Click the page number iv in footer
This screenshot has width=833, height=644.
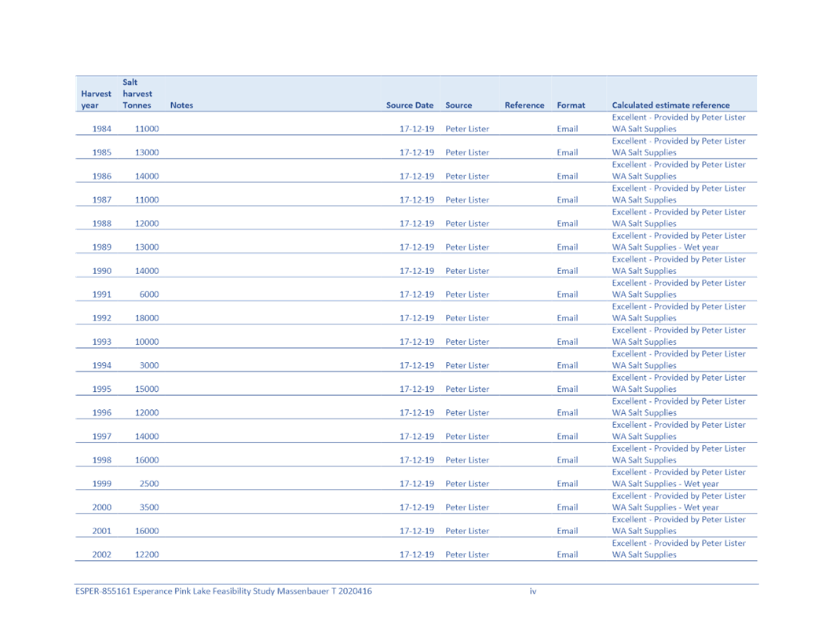533,591
